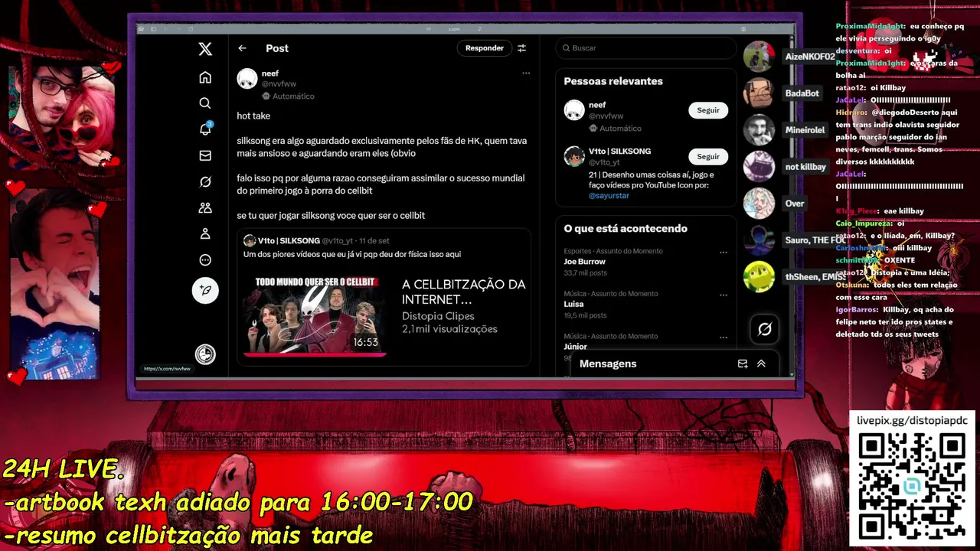Screen dimensions: 980x551
Task: Click new message icon in Mensagens bar
Action: (x=742, y=364)
